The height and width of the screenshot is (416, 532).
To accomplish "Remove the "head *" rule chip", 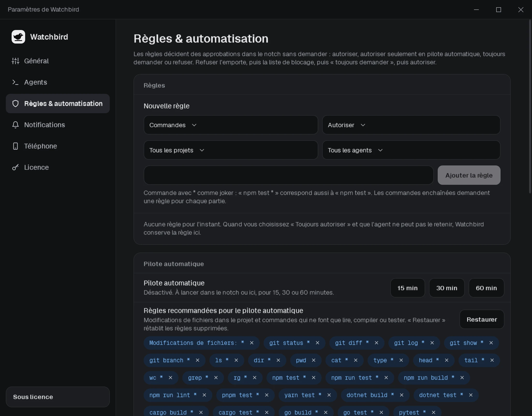I will pos(446,360).
